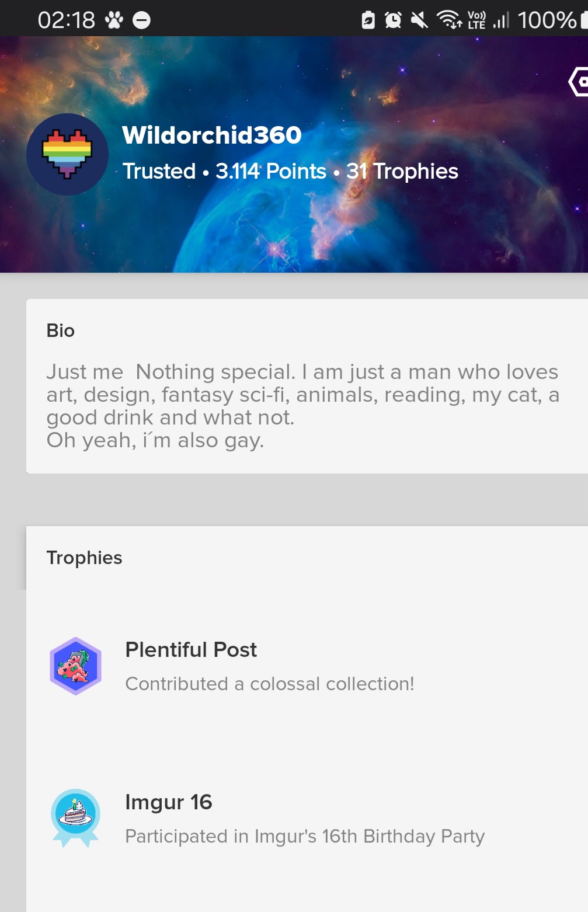Select the Imgur 16 trophy title
This screenshot has width=588, height=912.
click(168, 802)
